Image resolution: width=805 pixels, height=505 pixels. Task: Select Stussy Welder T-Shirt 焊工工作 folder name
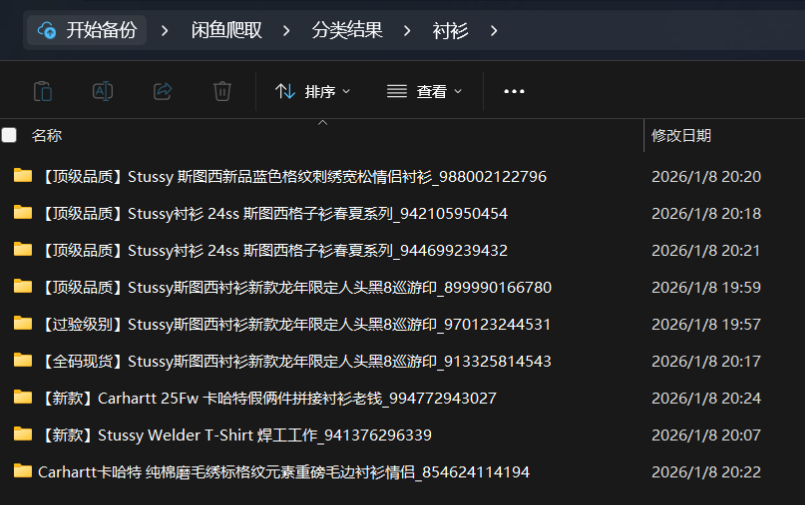click(x=235, y=435)
